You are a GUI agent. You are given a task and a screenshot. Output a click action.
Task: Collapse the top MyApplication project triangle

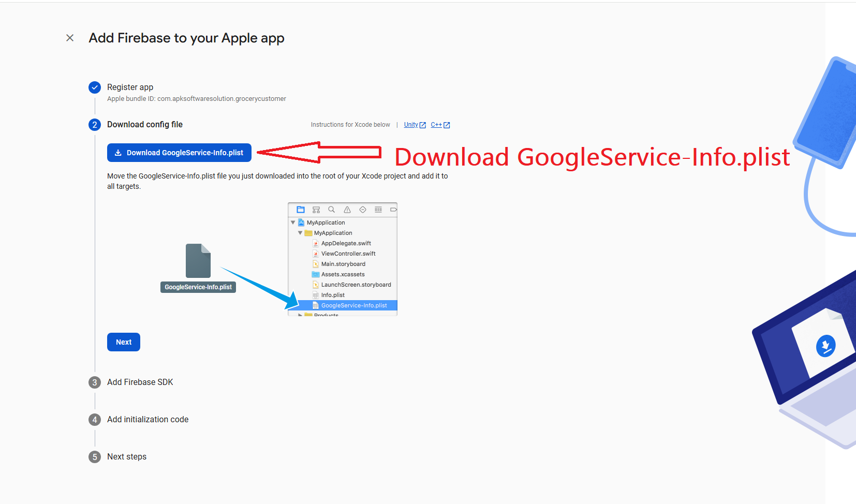click(x=293, y=223)
